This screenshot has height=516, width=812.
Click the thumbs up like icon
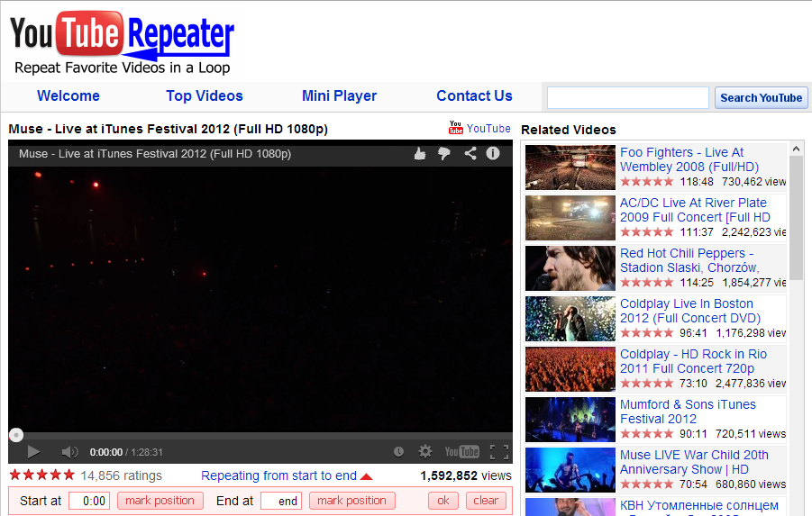(x=420, y=154)
